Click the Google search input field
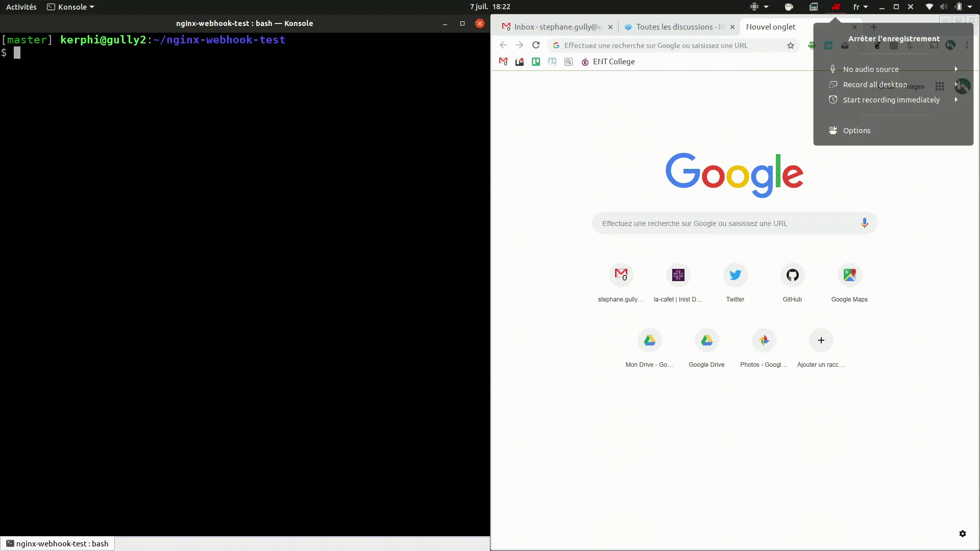Screen dimensions: 980x551 click(x=734, y=222)
